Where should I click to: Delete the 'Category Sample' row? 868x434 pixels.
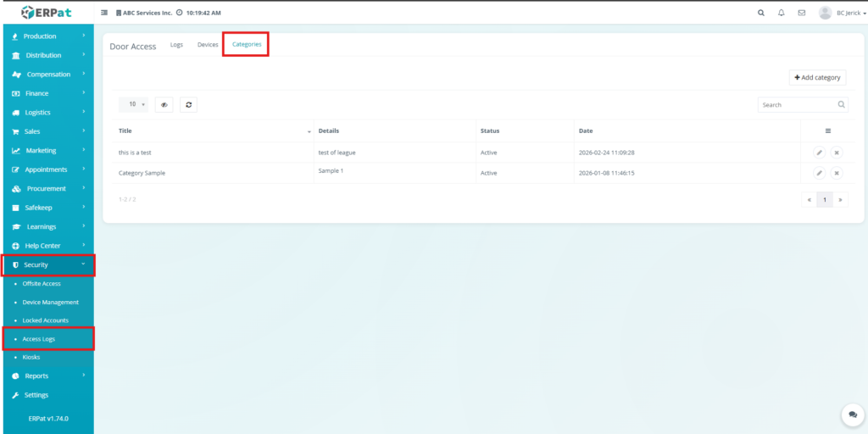(x=837, y=173)
